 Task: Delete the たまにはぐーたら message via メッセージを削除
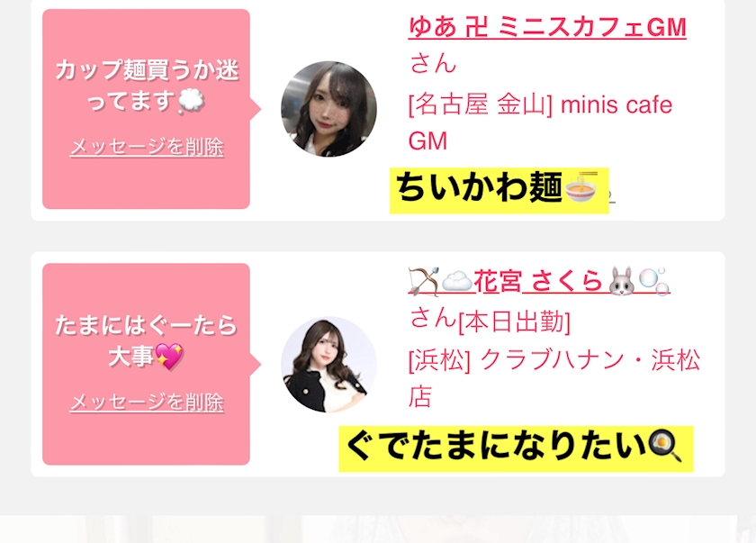click(x=147, y=402)
